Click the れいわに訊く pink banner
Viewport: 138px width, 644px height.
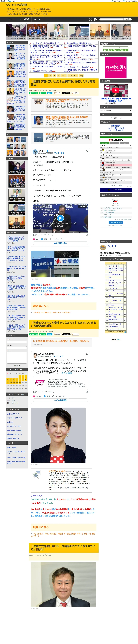pyautogui.click(x=116, y=67)
